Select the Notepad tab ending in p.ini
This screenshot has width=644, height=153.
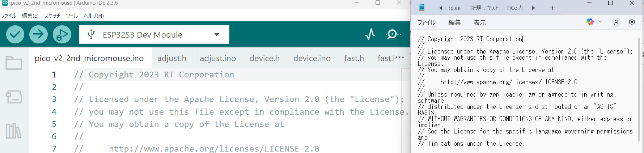(454, 8)
